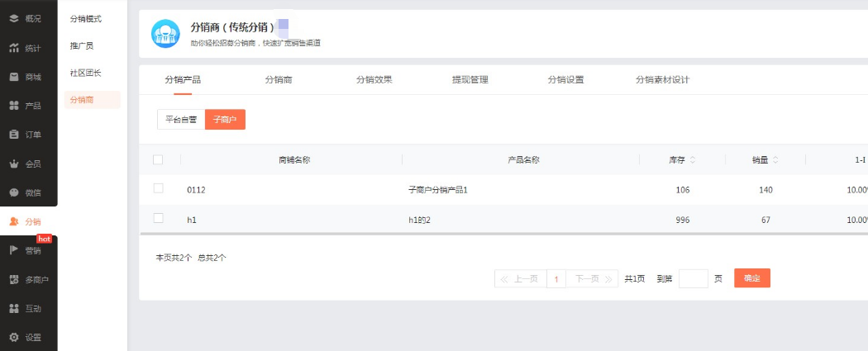Click sales value 140
The width and height of the screenshot is (868, 351).
(765, 190)
